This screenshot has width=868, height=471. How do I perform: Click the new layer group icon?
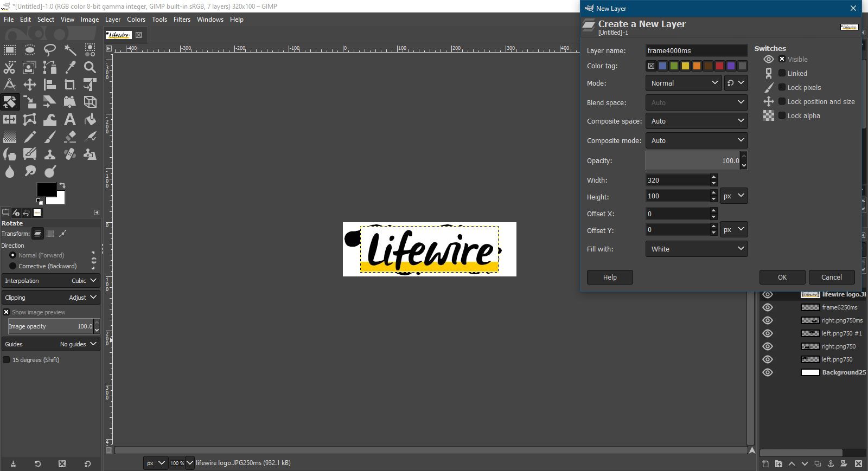pyautogui.click(x=778, y=463)
